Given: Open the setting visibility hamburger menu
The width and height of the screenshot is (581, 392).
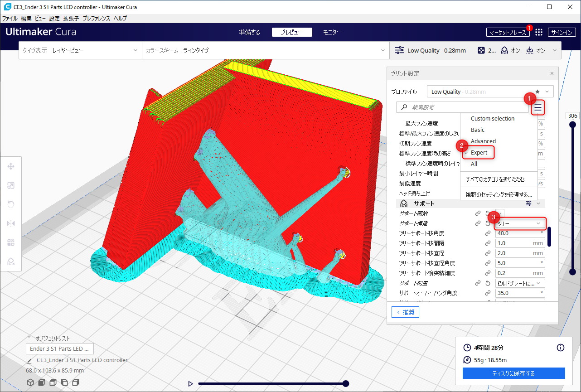Looking at the screenshot, I should 538,107.
